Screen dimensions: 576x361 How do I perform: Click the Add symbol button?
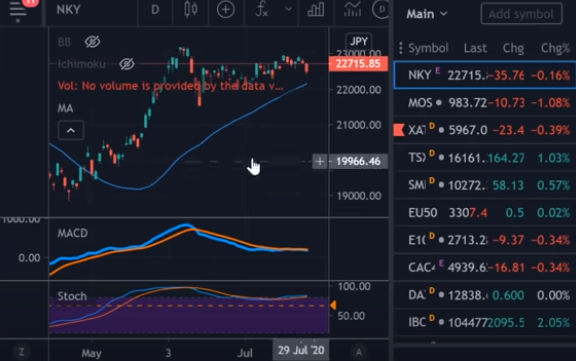[x=521, y=14]
